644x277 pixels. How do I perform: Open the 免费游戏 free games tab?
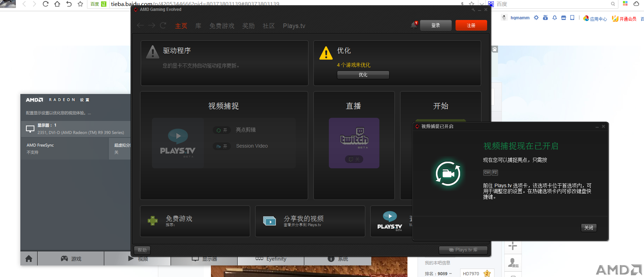(x=222, y=26)
